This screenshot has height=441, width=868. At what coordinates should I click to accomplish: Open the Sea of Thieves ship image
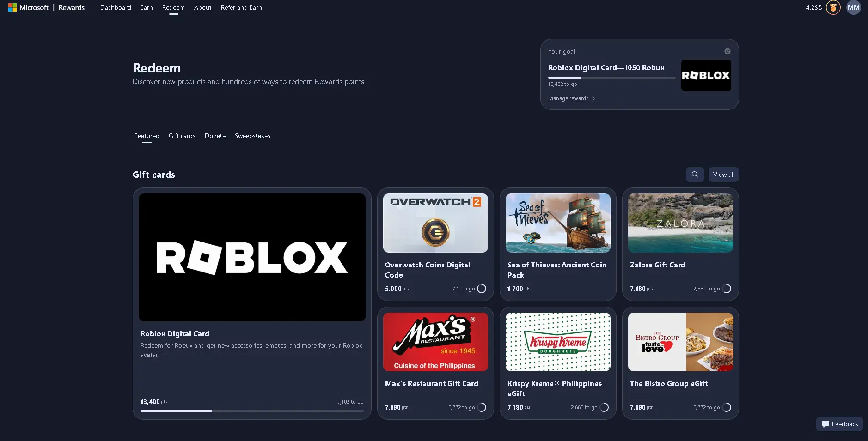click(x=558, y=223)
